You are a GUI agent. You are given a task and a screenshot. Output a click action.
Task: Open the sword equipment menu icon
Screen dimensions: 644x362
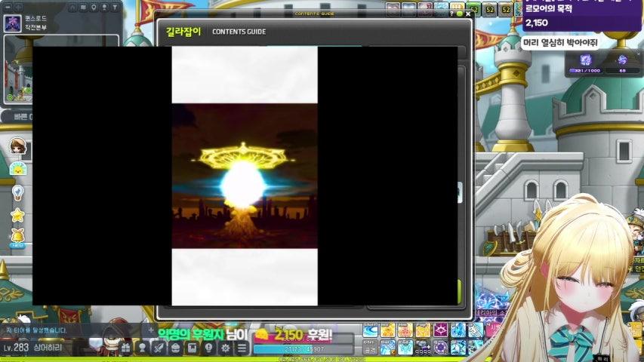[x=159, y=348]
